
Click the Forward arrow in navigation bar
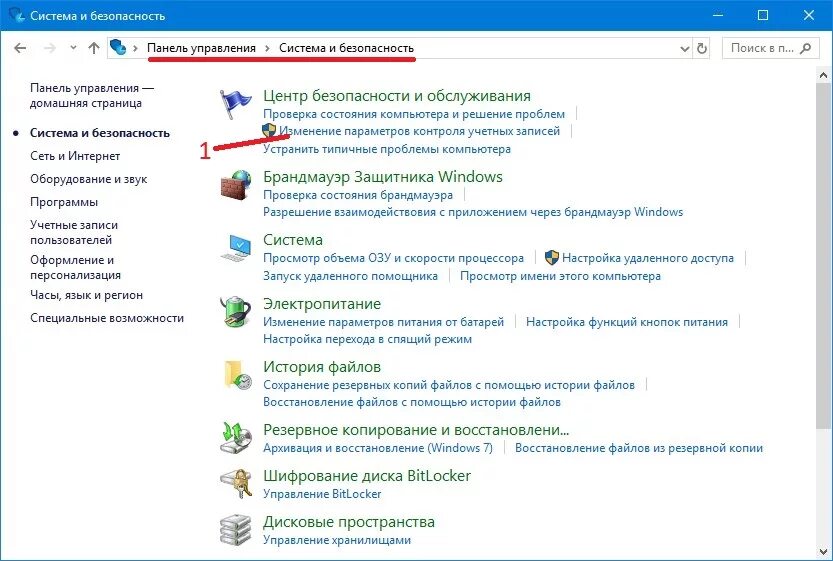[x=50, y=48]
